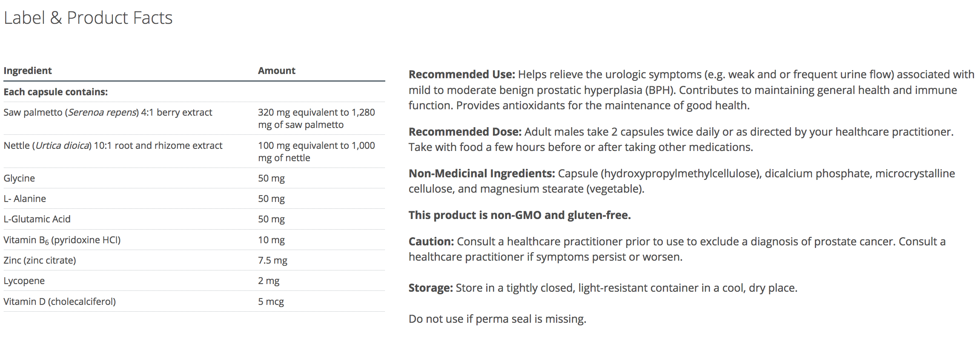Click the 7.5 mg zinc amount
The width and height of the screenshot is (980, 347).
pyautogui.click(x=272, y=261)
